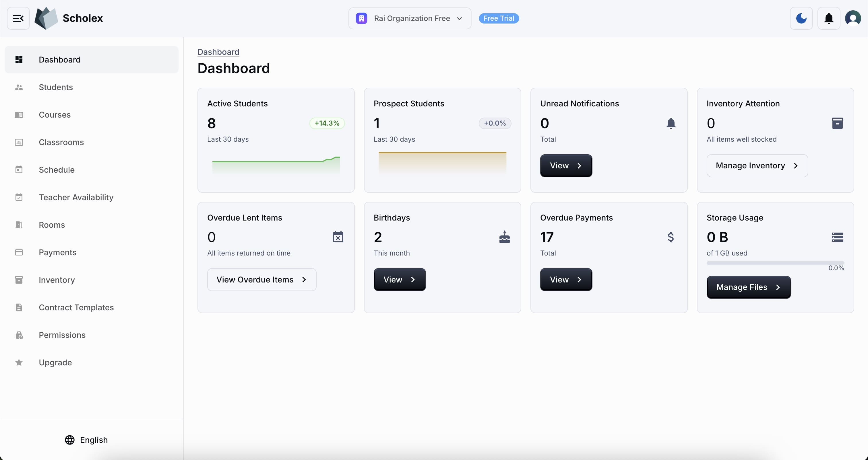Click the birthday cake icon
This screenshot has width=868, height=460.
click(x=504, y=237)
